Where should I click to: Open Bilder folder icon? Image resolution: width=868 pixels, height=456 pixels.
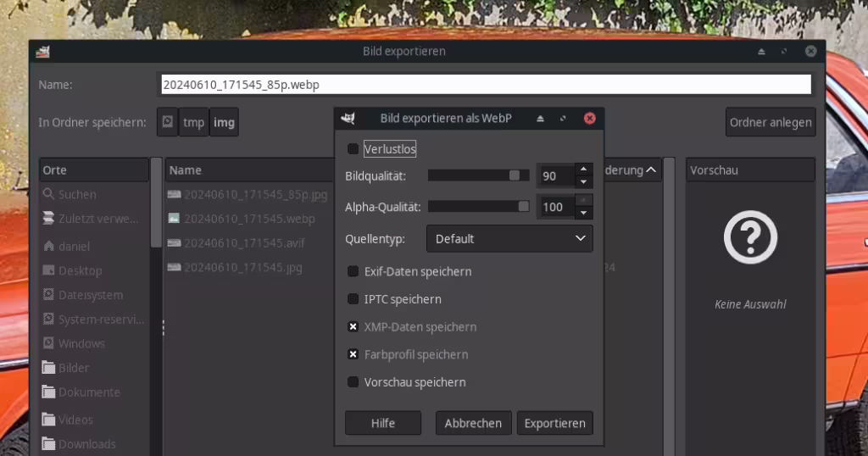48,368
